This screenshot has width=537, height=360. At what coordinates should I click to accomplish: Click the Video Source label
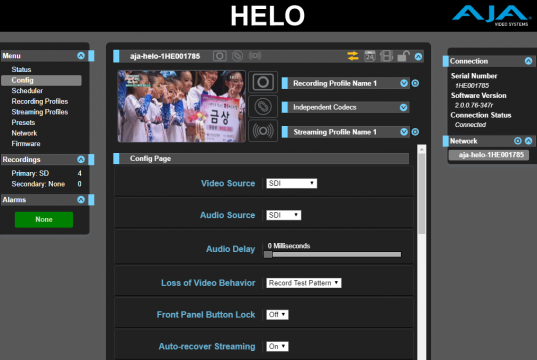[228, 184]
